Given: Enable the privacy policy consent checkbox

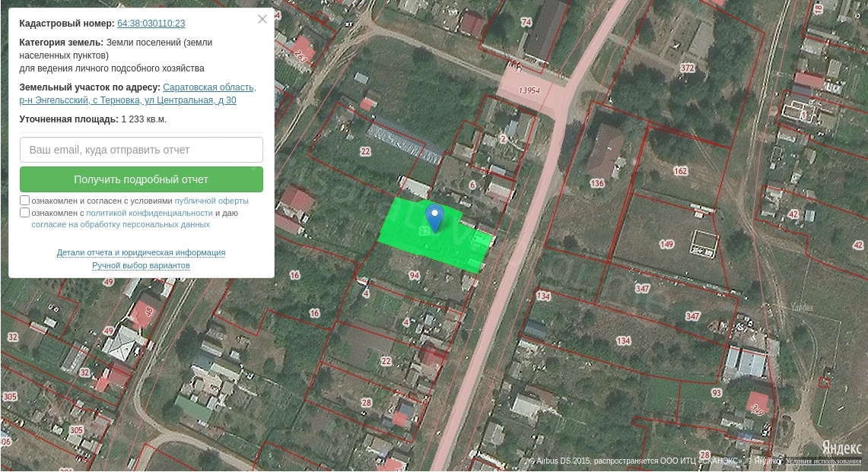Looking at the screenshot, I should (x=25, y=213).
